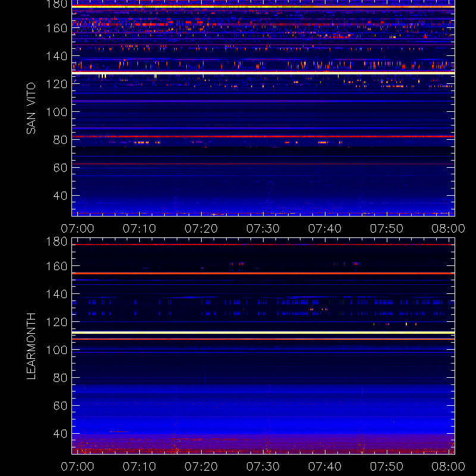Select 140 on Learmonth frequency axis
Image resolution: width=476 pixels, height=476 pixels.
[x=57, y=294]
